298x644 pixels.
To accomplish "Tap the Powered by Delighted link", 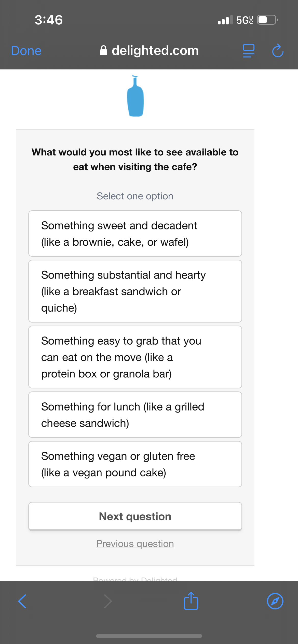I will click(135, 578).
